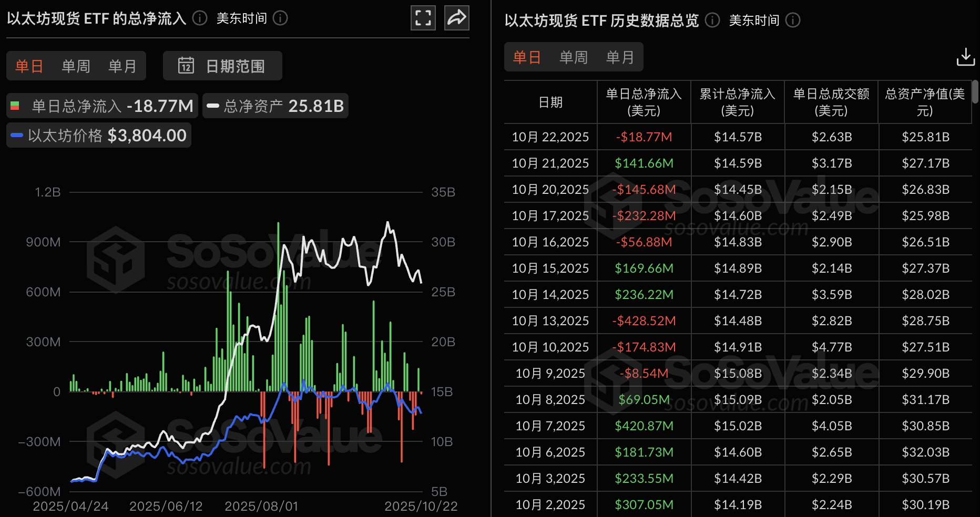Toggle the 单日总净流入 chart legend series

103,106
